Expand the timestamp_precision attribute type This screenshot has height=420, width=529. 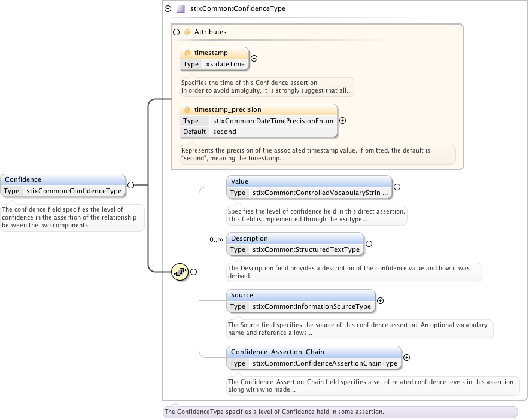(x=342, y=120)
